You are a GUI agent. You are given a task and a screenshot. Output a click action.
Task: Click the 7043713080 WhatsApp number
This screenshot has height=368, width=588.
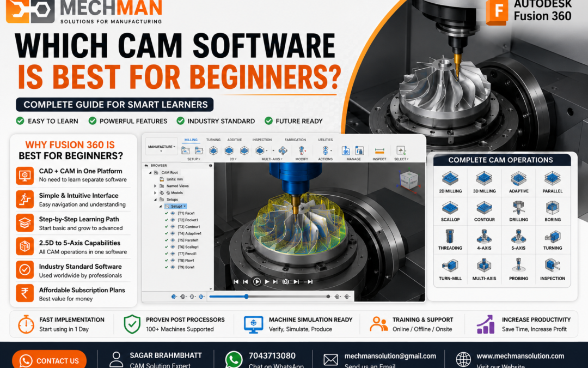[x=272, y=355]
